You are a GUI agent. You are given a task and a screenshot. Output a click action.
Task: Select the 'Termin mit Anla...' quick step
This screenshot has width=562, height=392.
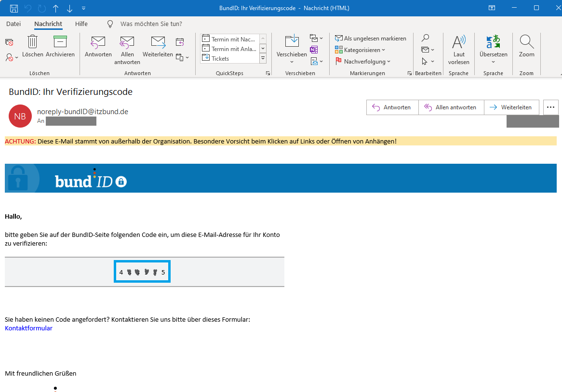click(229, 49)
